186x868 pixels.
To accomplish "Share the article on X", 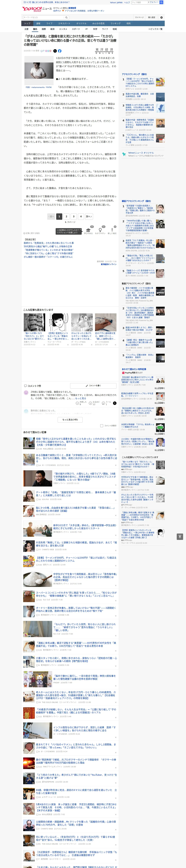I will coord(55,51).
